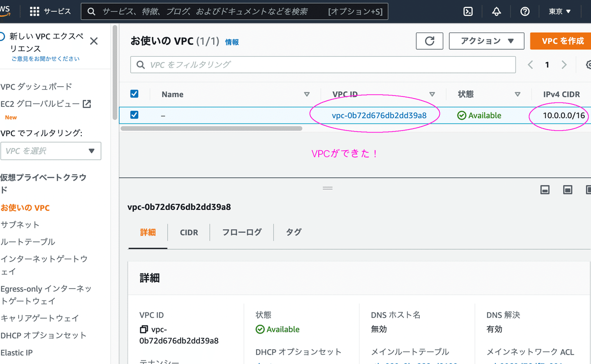Sort by 状態 column arrow
The image size is (591, 364).
pyautogui.click(x=518, y=94)
